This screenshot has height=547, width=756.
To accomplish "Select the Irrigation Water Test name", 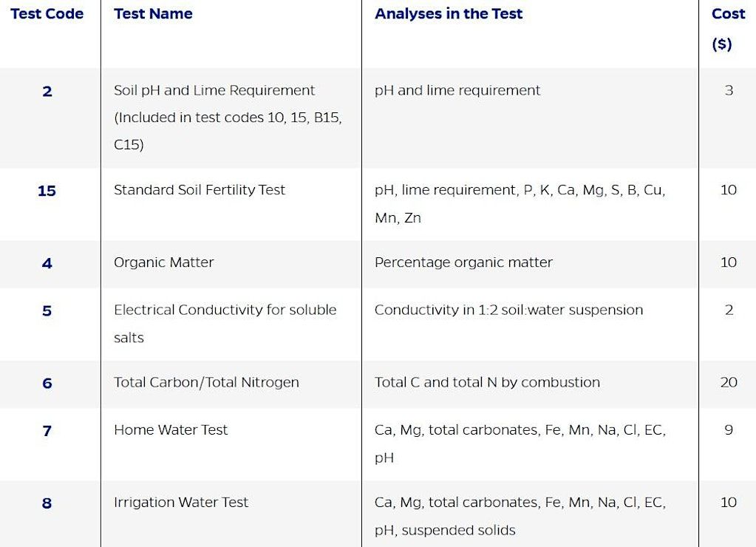I will pyautogui.click(x=181, y=503).
